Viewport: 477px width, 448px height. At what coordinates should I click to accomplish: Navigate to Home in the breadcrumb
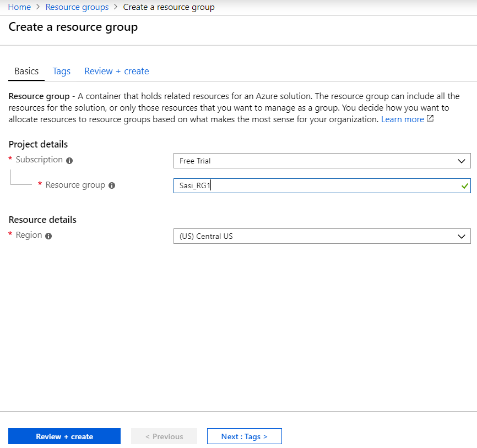coord(19,7)
